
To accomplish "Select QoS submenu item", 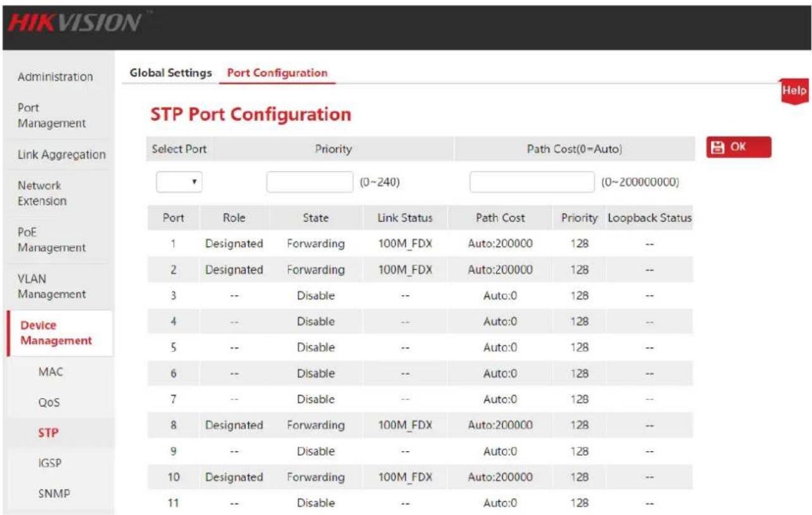I will (51, 403).
